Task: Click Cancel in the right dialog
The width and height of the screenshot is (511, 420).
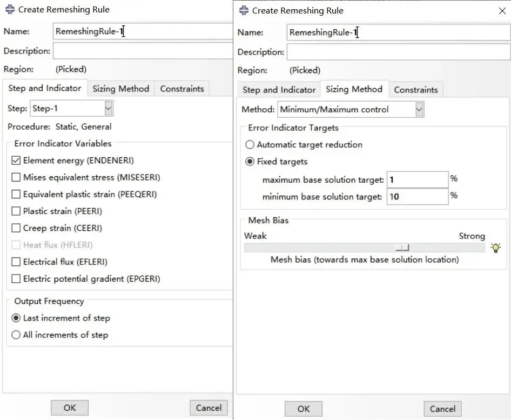Action: [x=442, y=409]
